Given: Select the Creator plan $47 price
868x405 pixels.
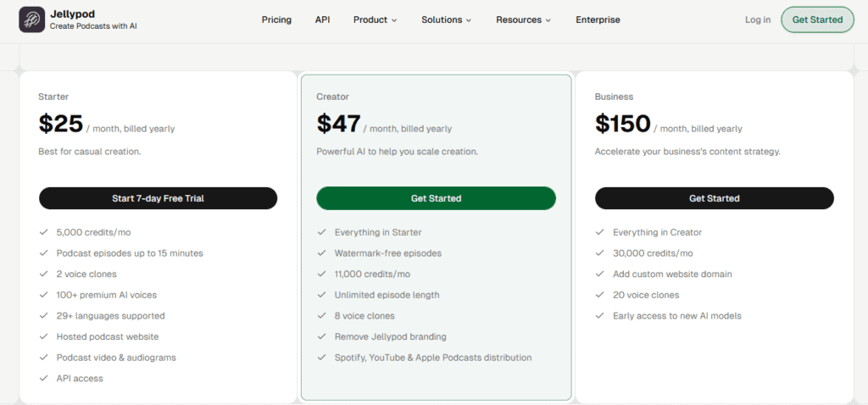Looking at the screenshot, I should (x=339, y=124).
